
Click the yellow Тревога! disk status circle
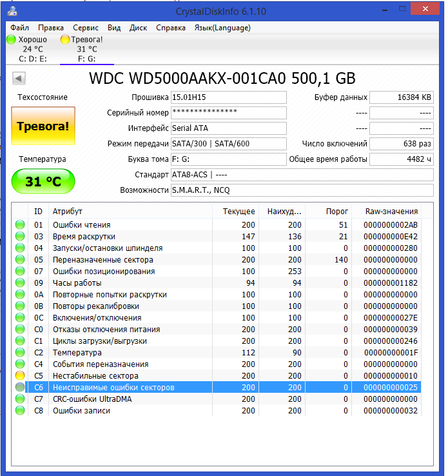pyautogui.click(x=65, y=39)
